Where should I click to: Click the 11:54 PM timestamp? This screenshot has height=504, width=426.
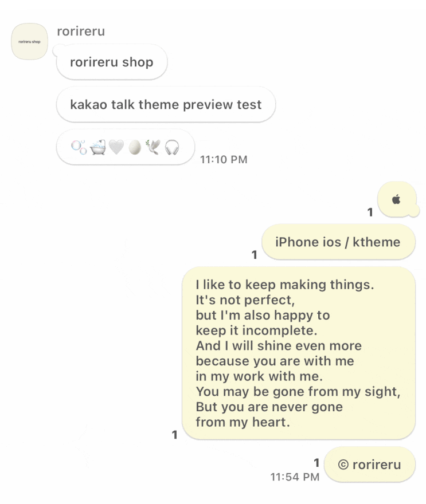(x=295, y=477)
